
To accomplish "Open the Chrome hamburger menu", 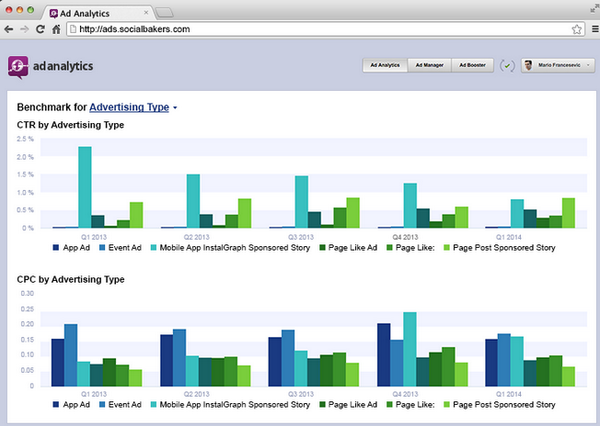I will coord(595,29).
